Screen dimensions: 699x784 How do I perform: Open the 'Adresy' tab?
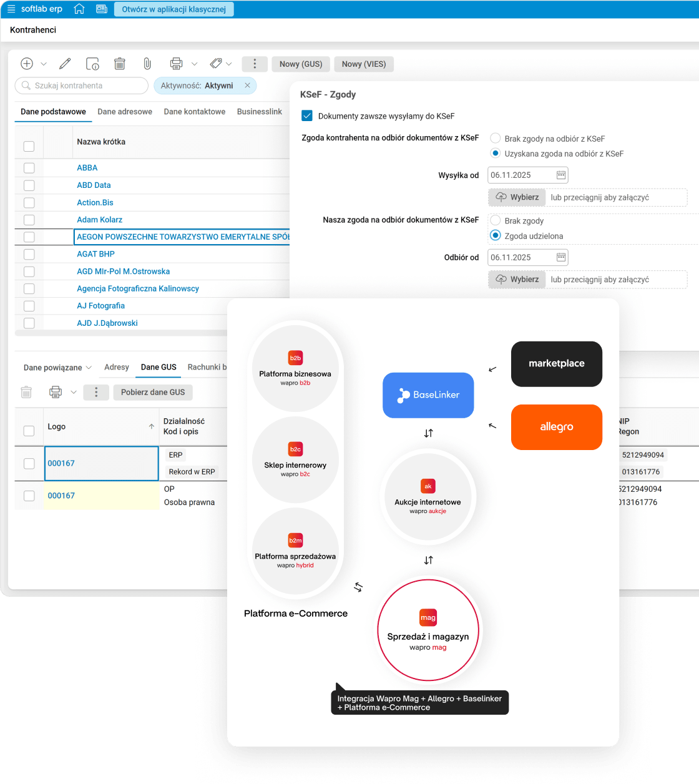[x=117, y=367]
